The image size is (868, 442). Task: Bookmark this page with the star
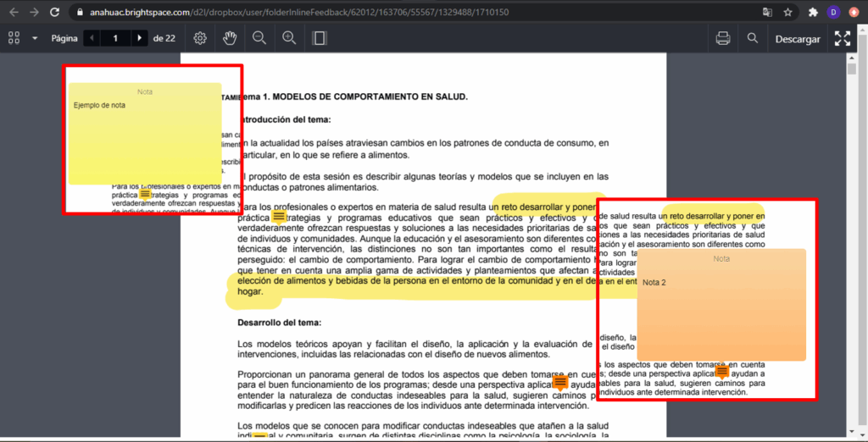pyautogui.click(x=787, y=13)
